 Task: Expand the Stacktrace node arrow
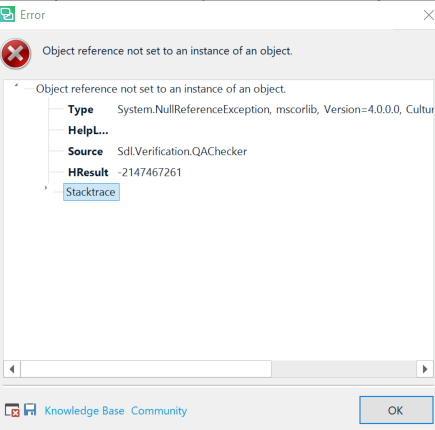[46, 188]
